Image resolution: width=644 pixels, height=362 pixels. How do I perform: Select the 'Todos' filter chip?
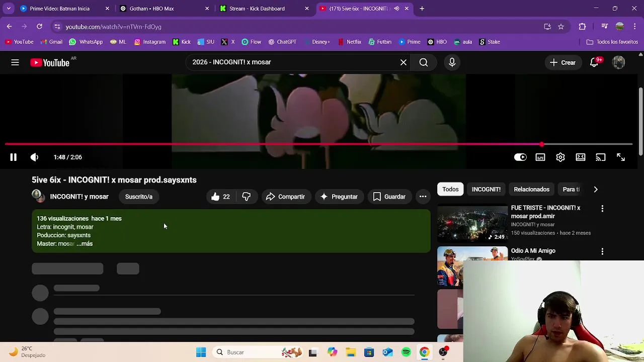pyautogui.click(x=450, y=190)
